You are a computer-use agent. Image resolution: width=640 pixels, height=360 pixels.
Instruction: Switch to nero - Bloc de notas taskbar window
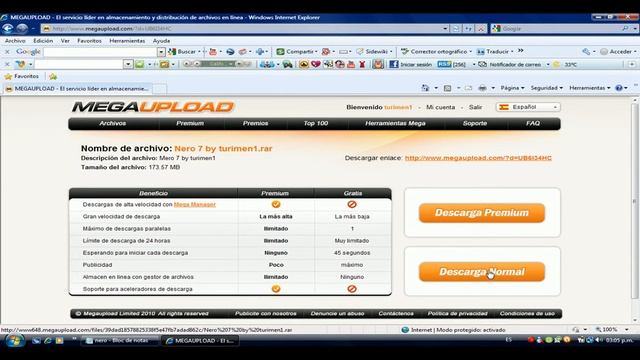(x=119, y=340)
